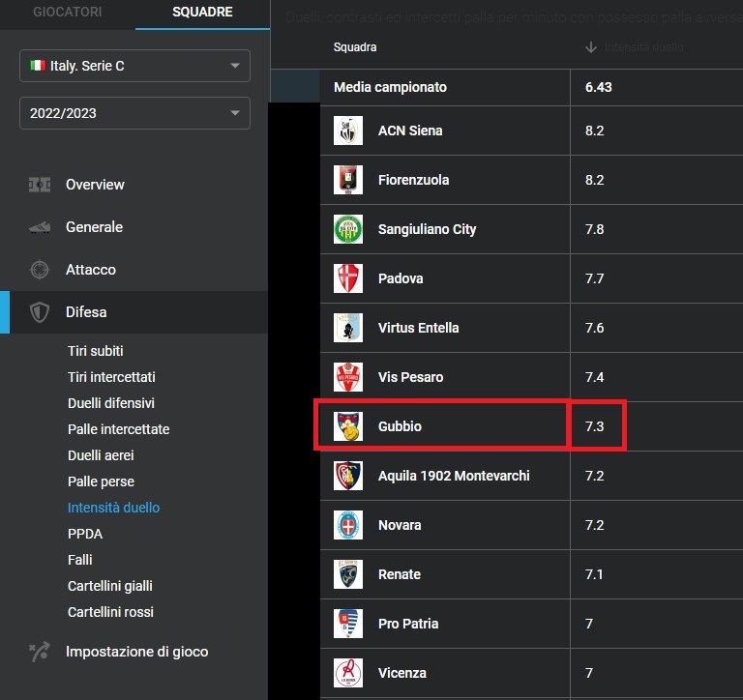This screenshot has height=700, width=743.
Task: Select Palle perse stat
Action: (x=101, y=481)
